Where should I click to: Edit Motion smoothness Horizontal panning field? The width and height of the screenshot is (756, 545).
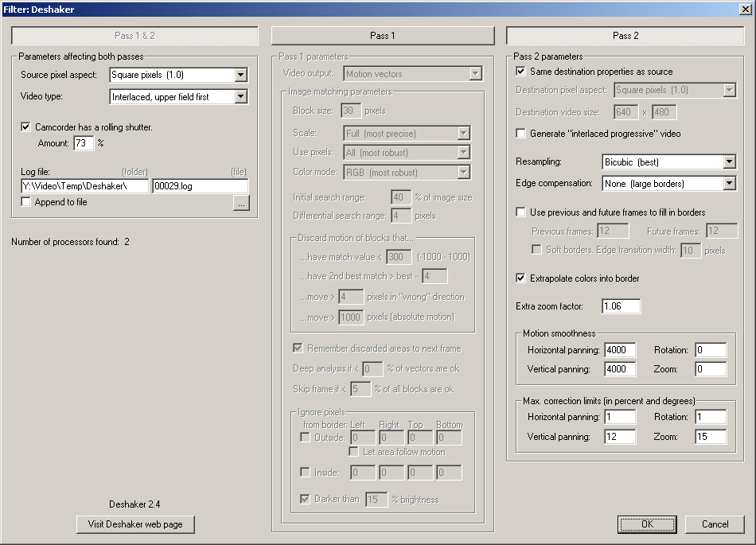coord(620,350)
